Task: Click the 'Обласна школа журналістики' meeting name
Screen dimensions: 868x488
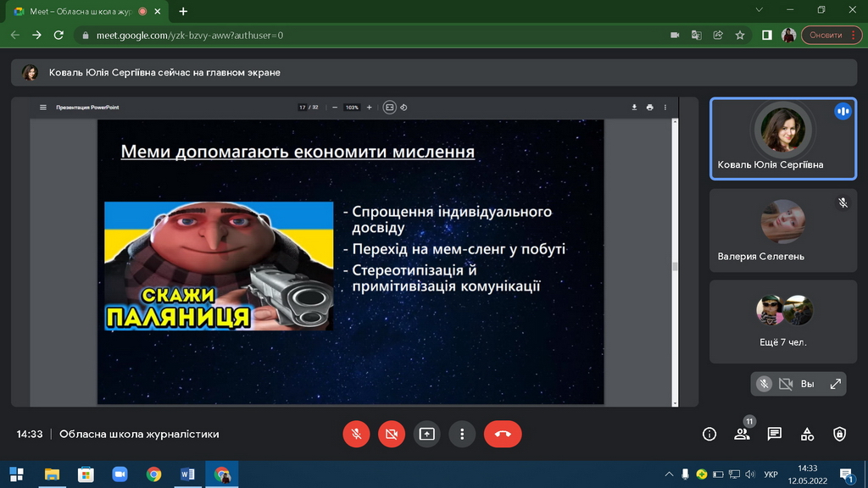Action: [139, 435]
